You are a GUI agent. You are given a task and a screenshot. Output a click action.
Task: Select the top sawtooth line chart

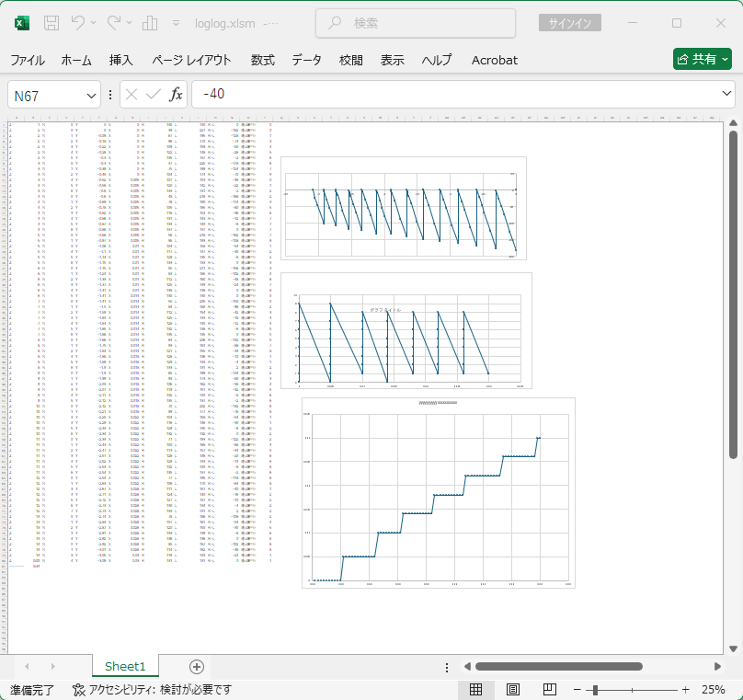pos(404,208)
